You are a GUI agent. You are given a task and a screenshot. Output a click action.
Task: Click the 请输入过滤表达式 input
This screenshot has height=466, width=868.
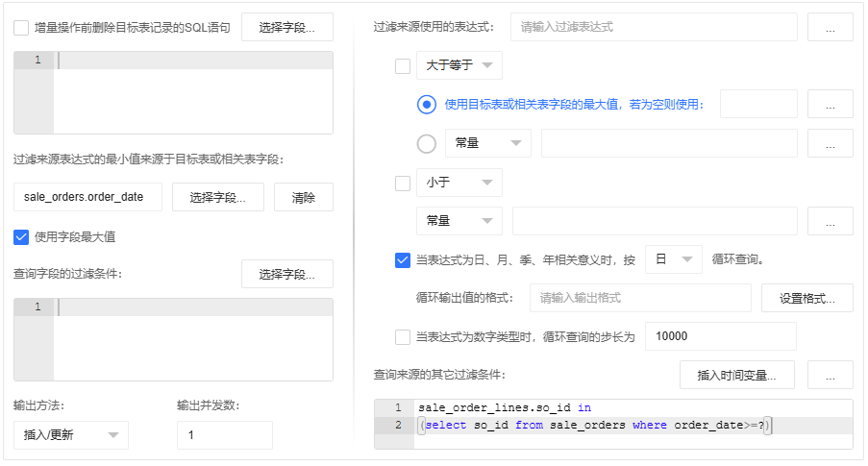tap(654, 27)
